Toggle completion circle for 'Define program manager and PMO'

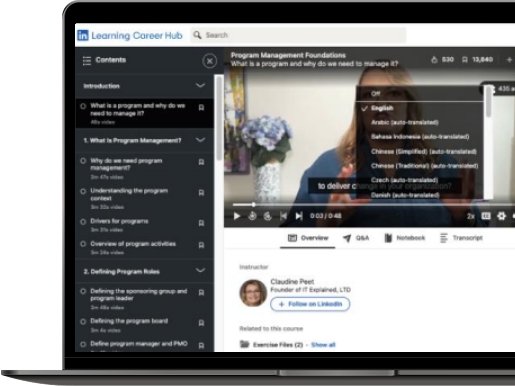[83, 344]
